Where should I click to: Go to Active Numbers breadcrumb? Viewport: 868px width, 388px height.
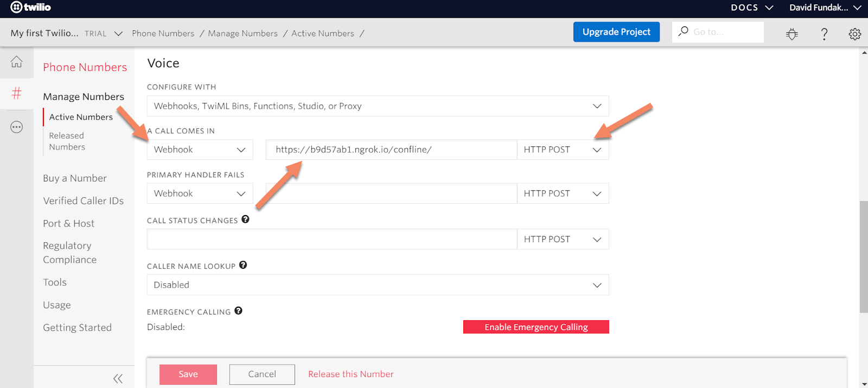pos(323,34)
